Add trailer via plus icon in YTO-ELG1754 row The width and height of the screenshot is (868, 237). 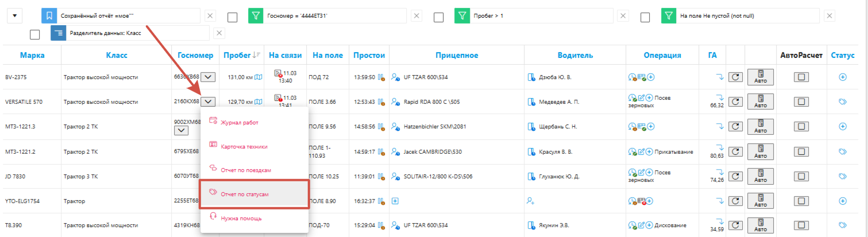click(395, 201)
